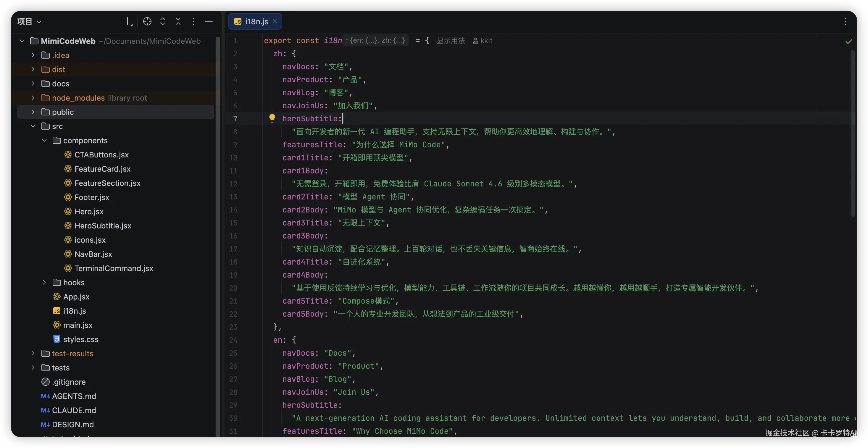The width and height of the screenshot is (868, 448).
Task: Click the type hint {en: {...}, zh: {...}}
Action: (x=376, y=41)
